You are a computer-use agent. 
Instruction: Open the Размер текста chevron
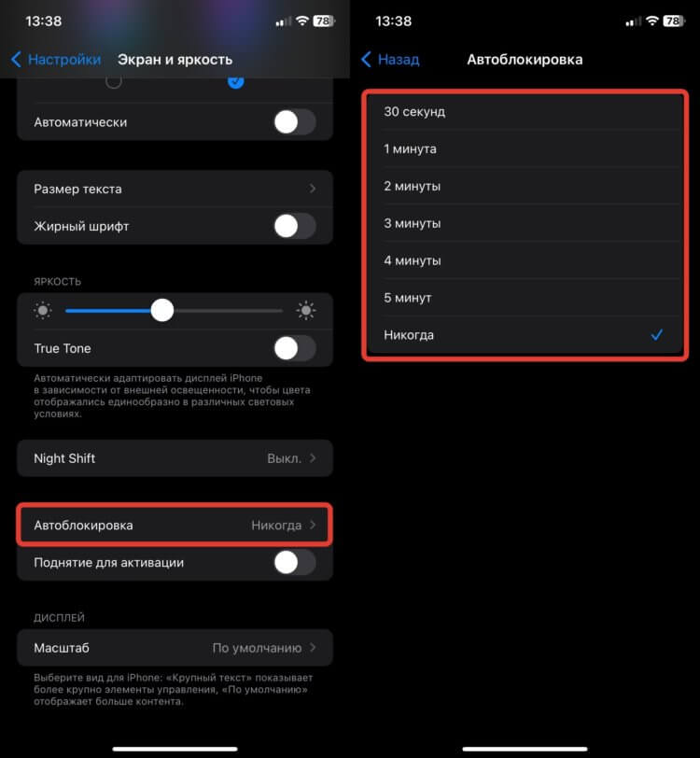tap(313, 189)
